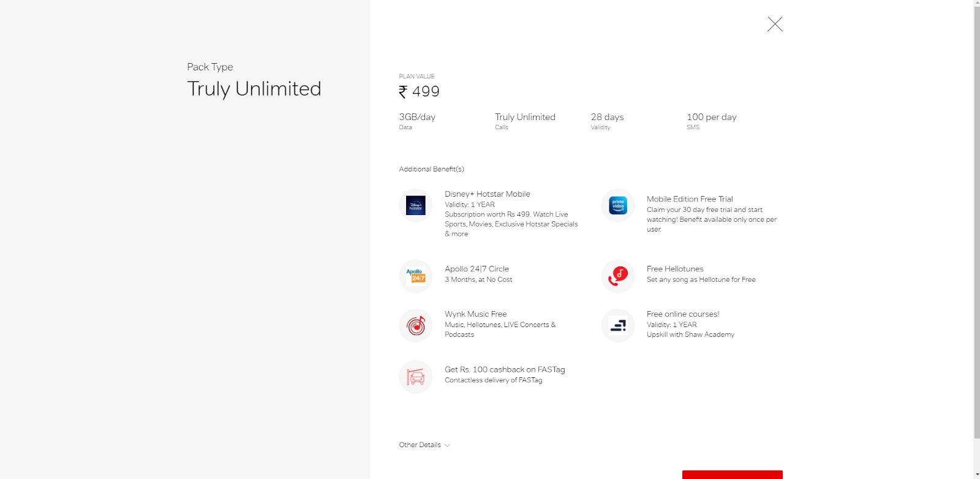980x479 pixels.
Task: Click the Free Hellotunes icon
Action: tap(618, 276)
